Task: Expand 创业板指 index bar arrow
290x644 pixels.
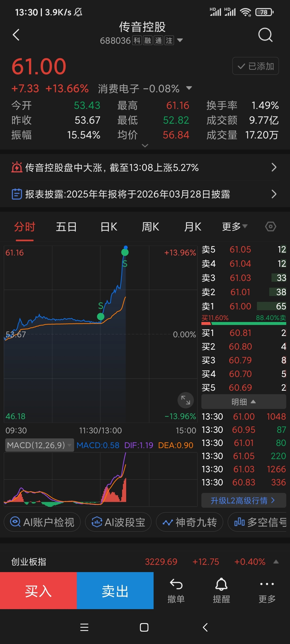Action: 276,562
